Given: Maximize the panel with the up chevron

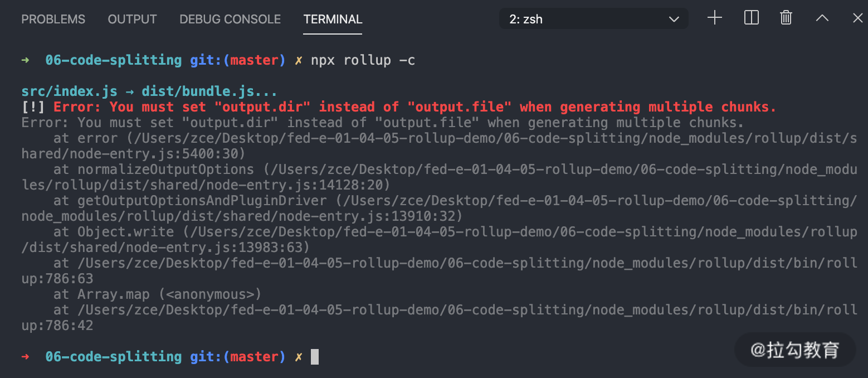Looking at the screenshot, I should coord(822,18).
